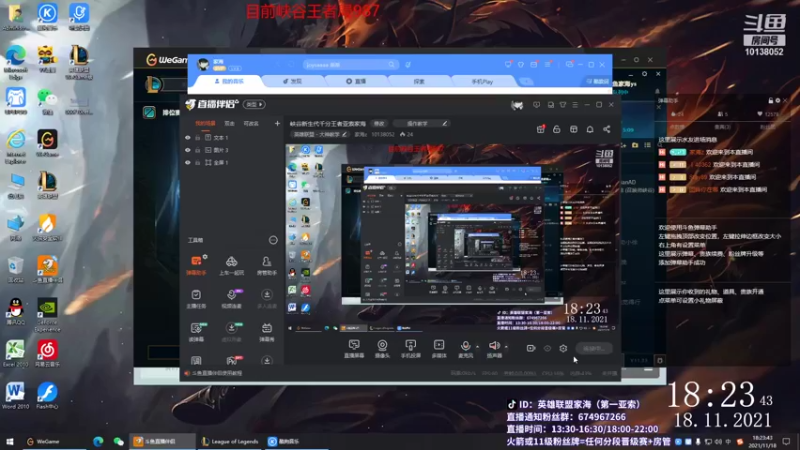
Task: Select the 直播屏幕 screen capture source
Action: 354,348
